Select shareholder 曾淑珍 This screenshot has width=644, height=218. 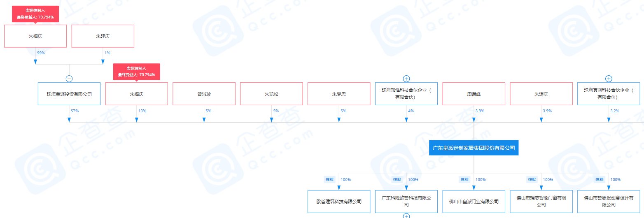pos(204,94)
